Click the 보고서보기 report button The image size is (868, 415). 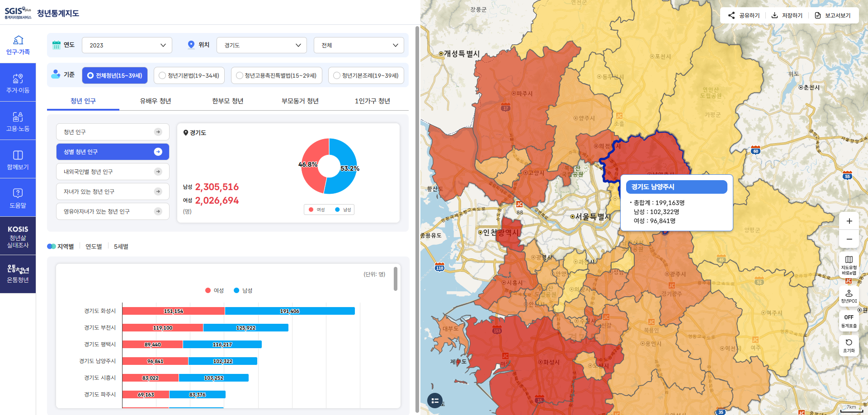pos(832,15)
